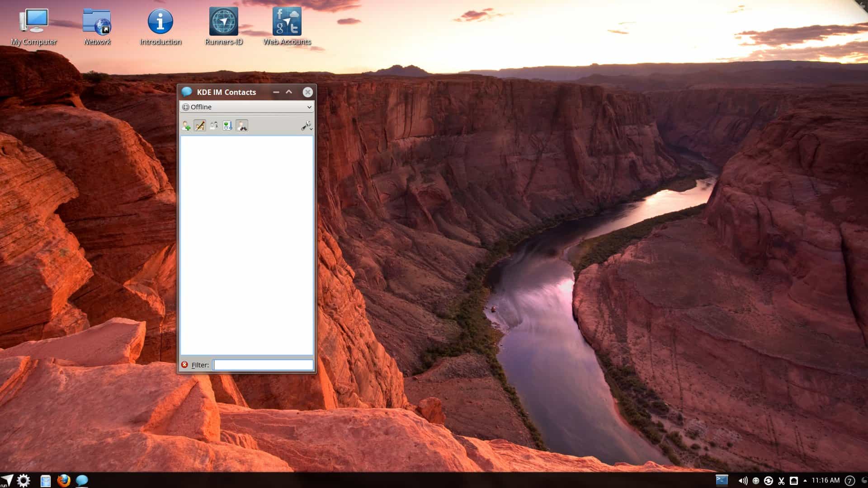868x488 pixels.
Task: Maximize the KDE IM Contacts window
Action: tap(289, 92)
